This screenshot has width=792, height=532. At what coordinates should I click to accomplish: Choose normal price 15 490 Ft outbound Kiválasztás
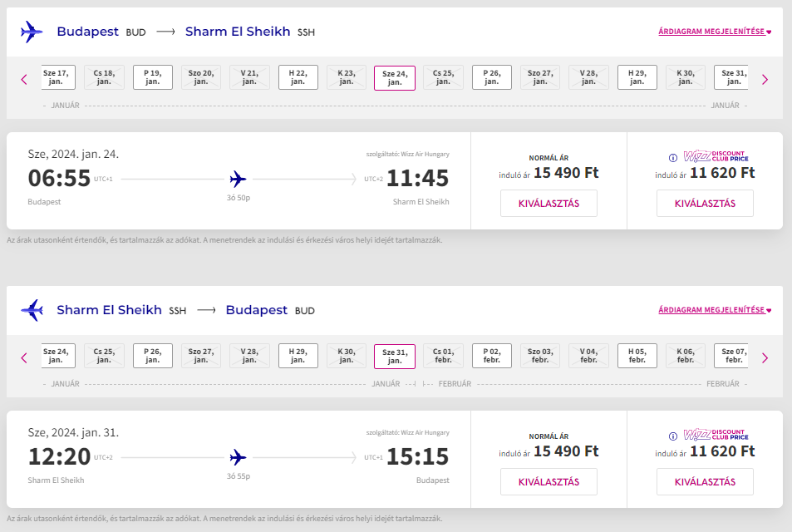(548, 204)
